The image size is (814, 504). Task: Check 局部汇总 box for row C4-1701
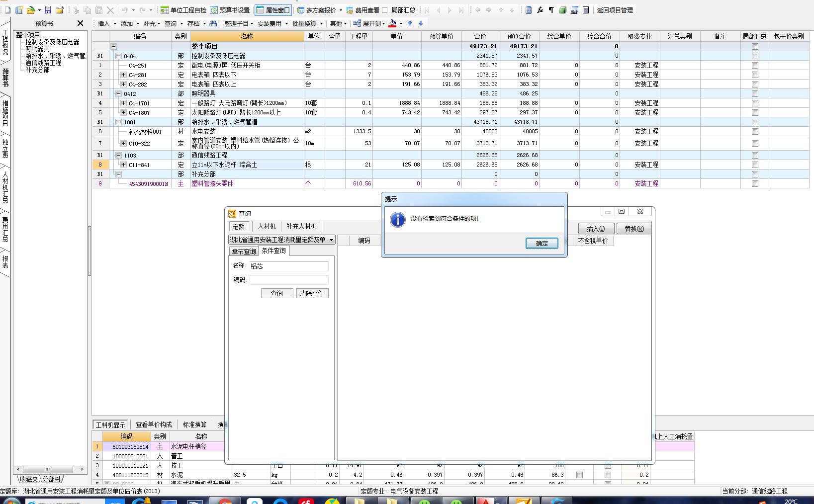[755, 103]
